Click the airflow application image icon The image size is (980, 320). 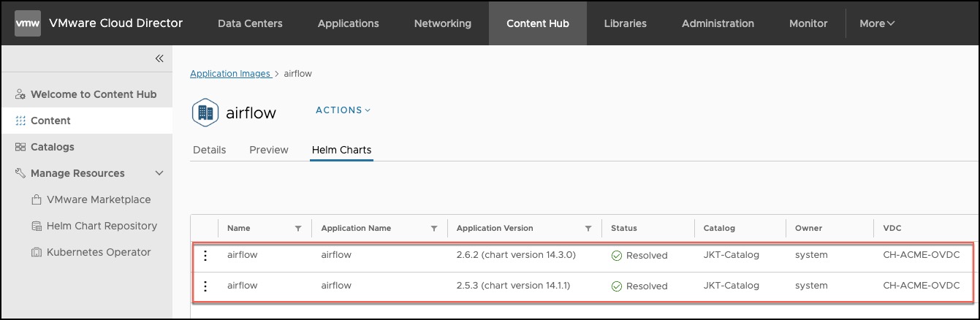pyautogui.click(x=205, y=113)
